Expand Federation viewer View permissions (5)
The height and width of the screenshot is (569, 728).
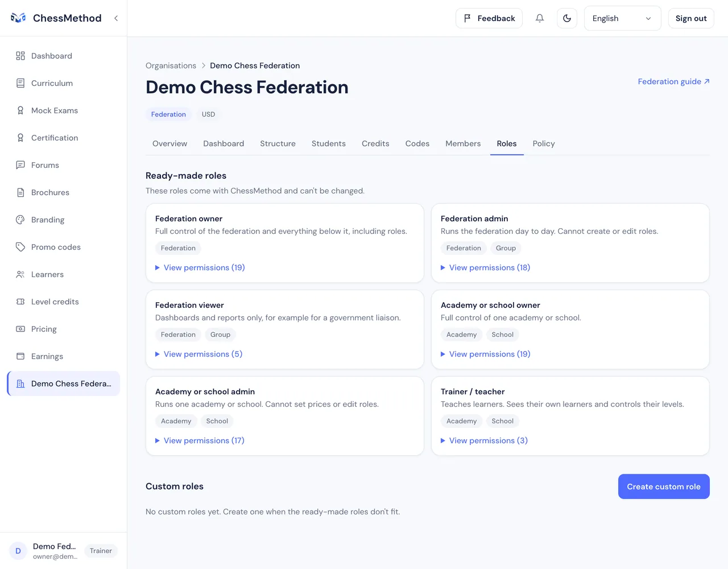click(x=199, y=354)
